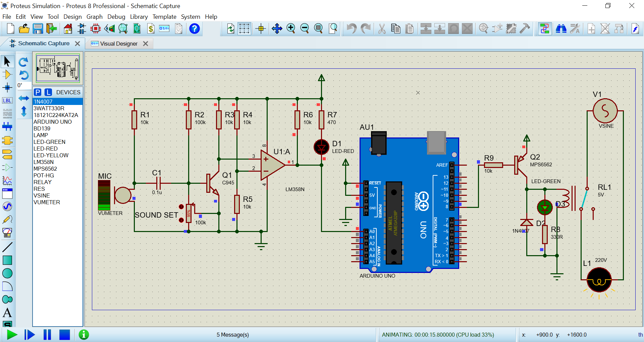The height and width of the screenshot is (342, 644).
Task: Open the Debug menu
Action: 116,16
